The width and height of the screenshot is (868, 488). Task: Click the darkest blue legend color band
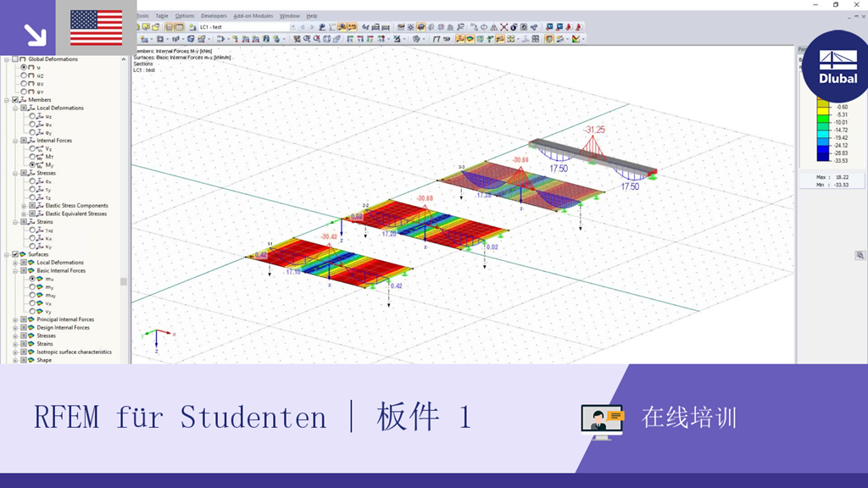coord(823,157)
